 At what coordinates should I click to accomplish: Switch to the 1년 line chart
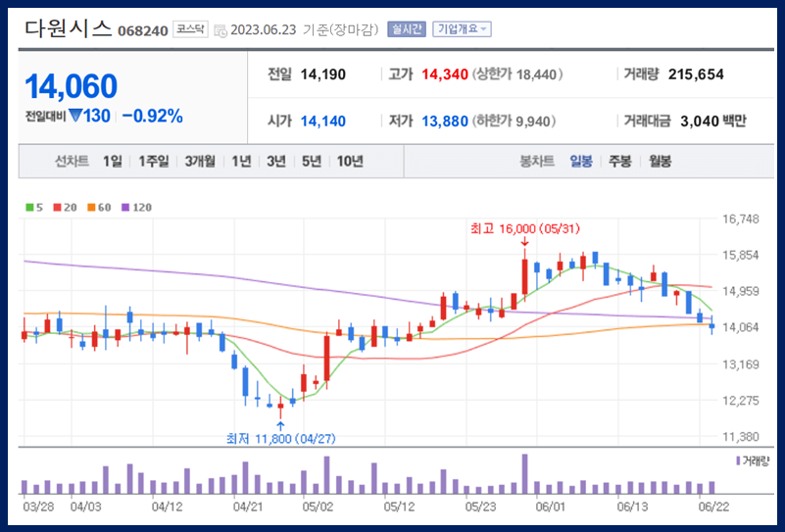(241, 161)
